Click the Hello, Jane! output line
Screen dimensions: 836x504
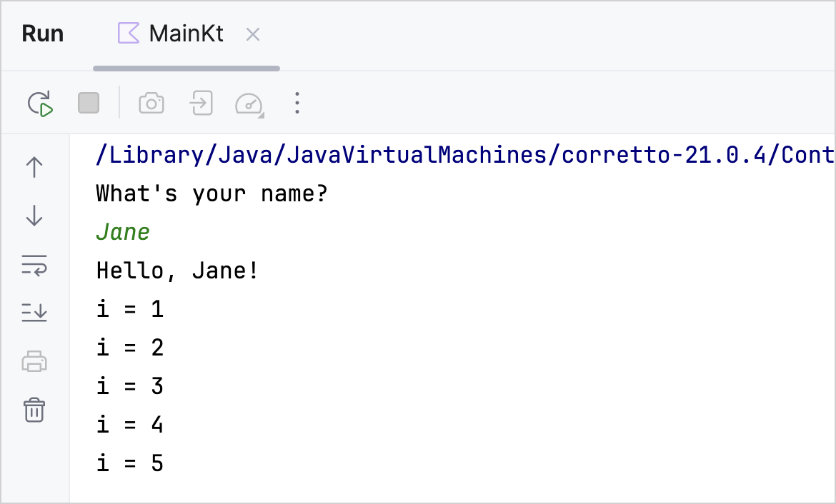176,271
